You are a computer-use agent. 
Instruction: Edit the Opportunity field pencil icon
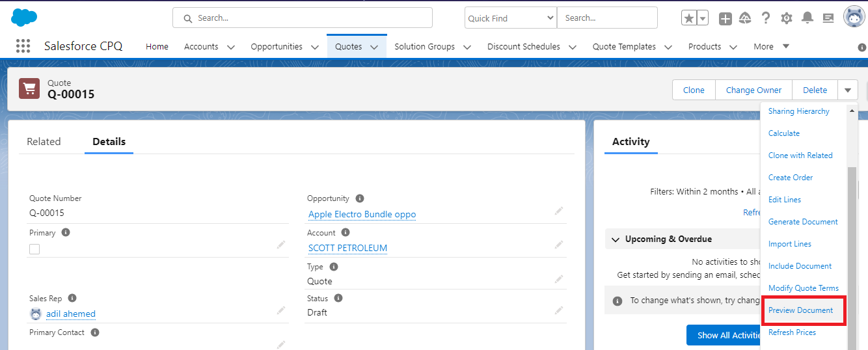tap(559, 211)
